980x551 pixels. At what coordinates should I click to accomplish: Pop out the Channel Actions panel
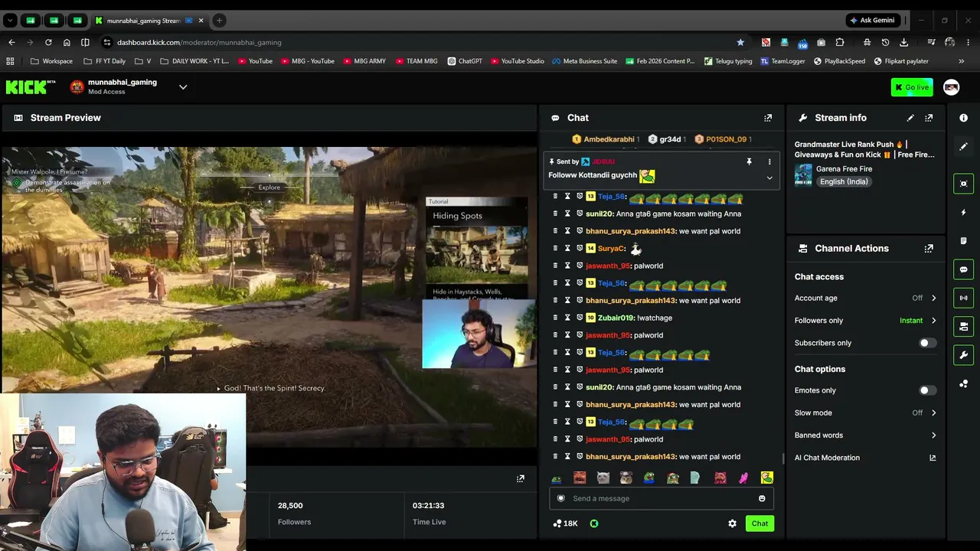tap(929, 249)
